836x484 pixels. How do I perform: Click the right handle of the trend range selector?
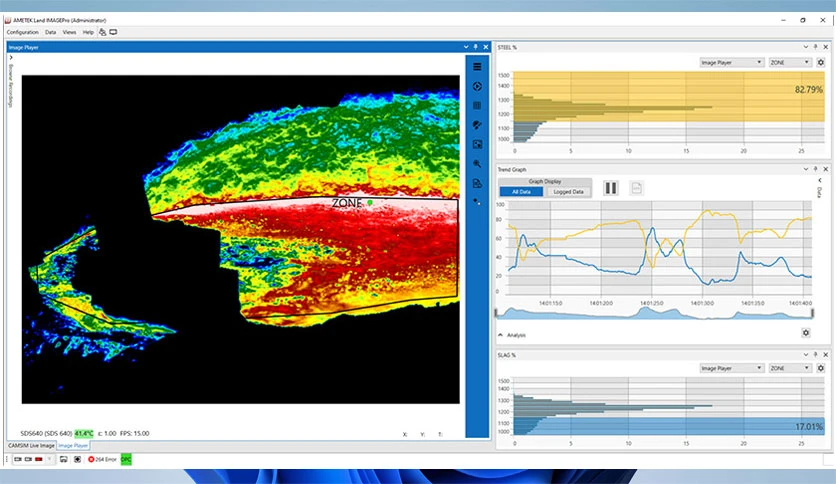[813, 313]
